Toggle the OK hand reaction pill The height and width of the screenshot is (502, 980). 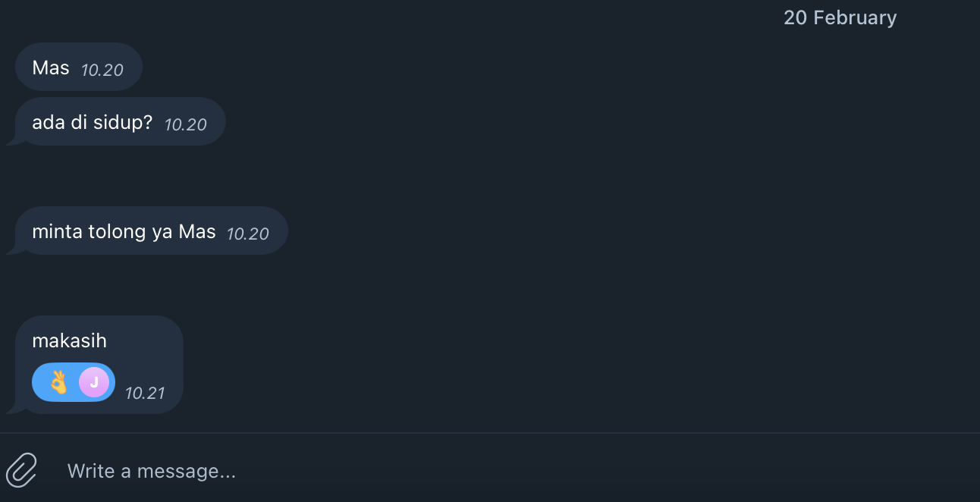click(74, 382)
